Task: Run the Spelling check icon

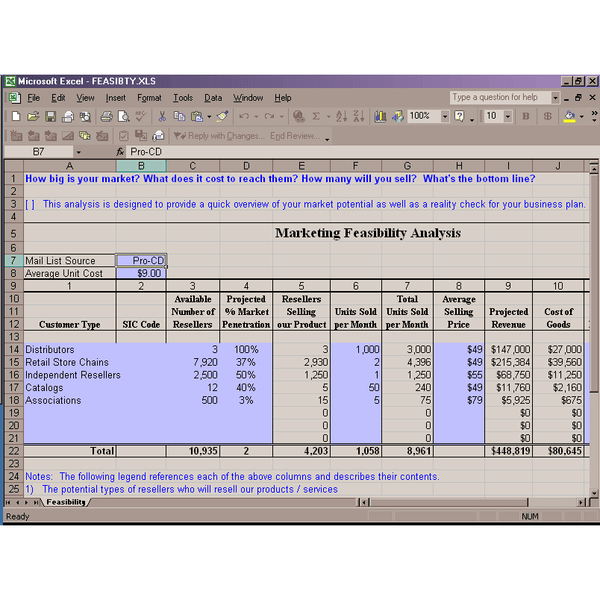Action: tap(140, 116)
